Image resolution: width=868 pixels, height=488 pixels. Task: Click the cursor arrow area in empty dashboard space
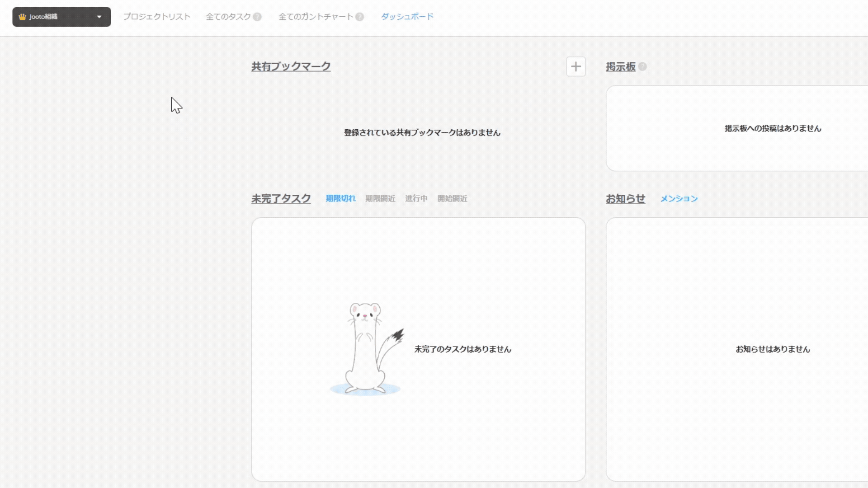tap(176, 105)
